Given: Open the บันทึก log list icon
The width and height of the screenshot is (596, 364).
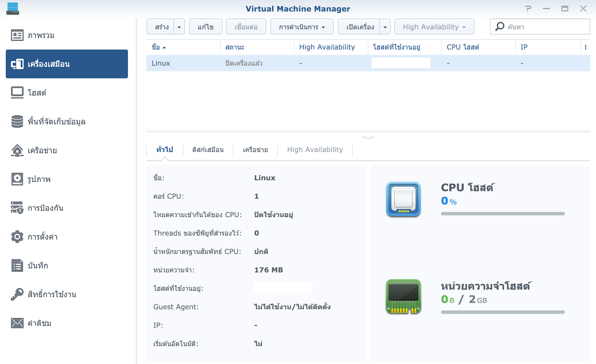Looking at the screenshot, I should [x=17, y=266].
